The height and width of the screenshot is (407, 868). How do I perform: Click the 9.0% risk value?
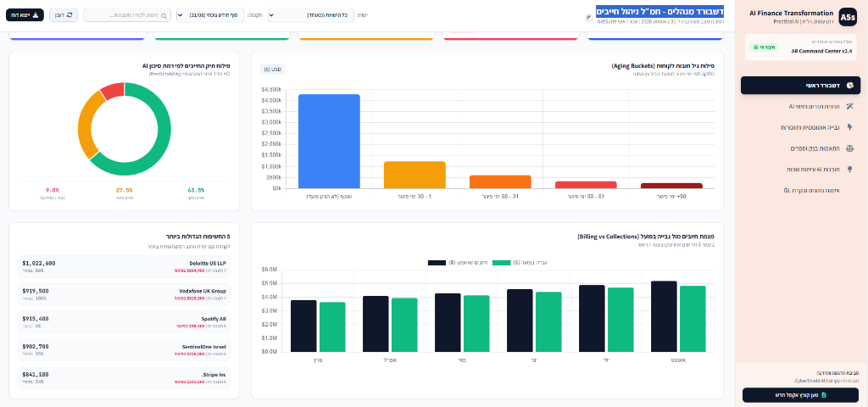coord(52,190)
